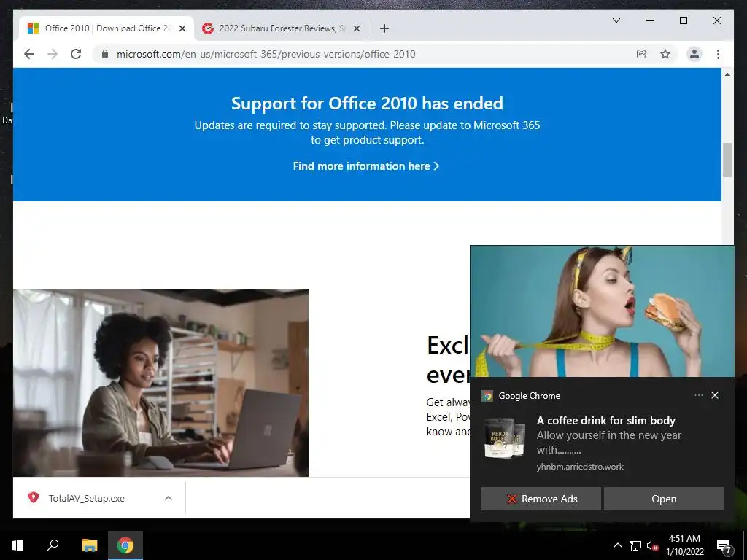Click the Microsoft logo tab favicon
Viewport: 747px width, 560px height.
33,28
